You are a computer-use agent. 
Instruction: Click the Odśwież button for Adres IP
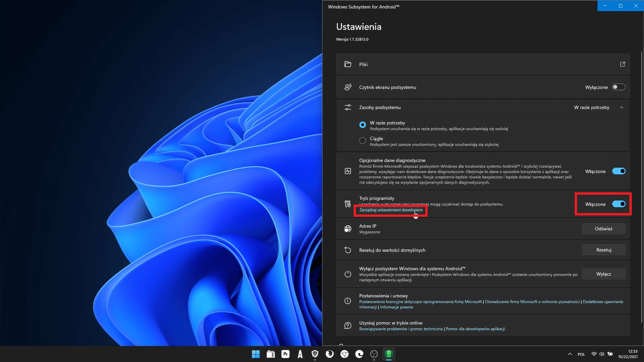(603, 229)
